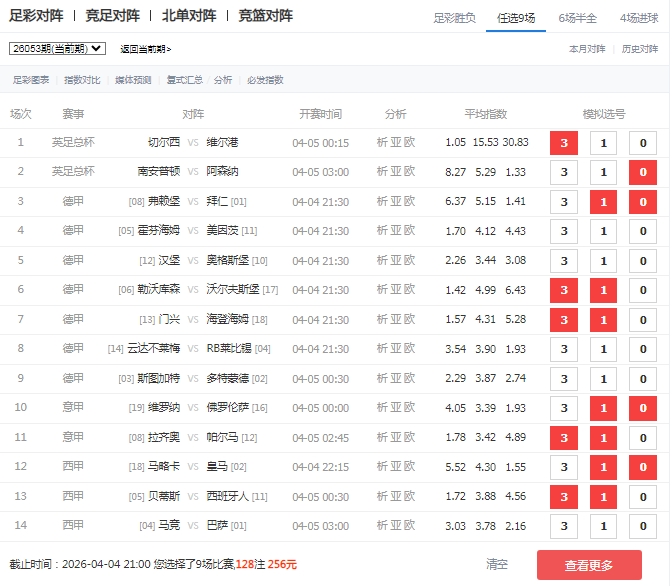Toggle loss option 0 for 汉堡 match
The height and width of the screenshot is (586, 672).
pos(643,261)
